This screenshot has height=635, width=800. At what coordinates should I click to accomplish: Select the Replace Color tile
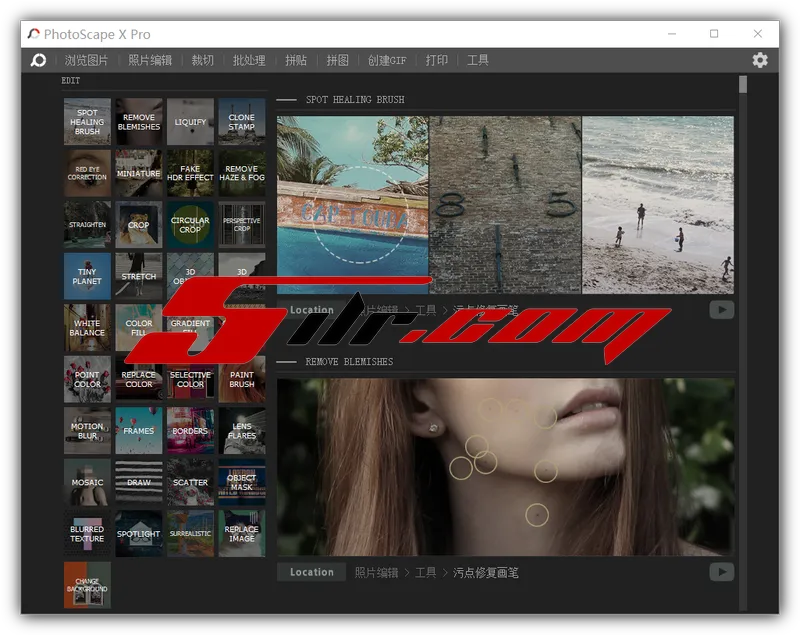click(139, 379)
